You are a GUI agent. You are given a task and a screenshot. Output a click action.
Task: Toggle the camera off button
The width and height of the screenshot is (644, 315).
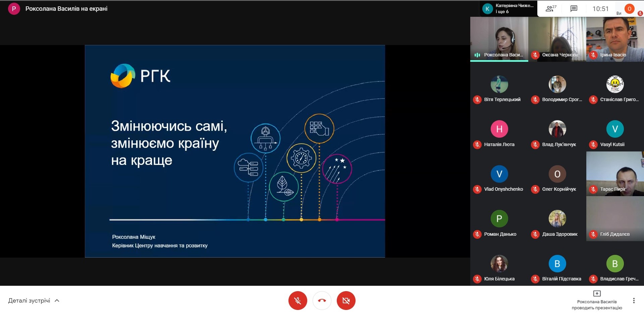(x=346, y=301)
